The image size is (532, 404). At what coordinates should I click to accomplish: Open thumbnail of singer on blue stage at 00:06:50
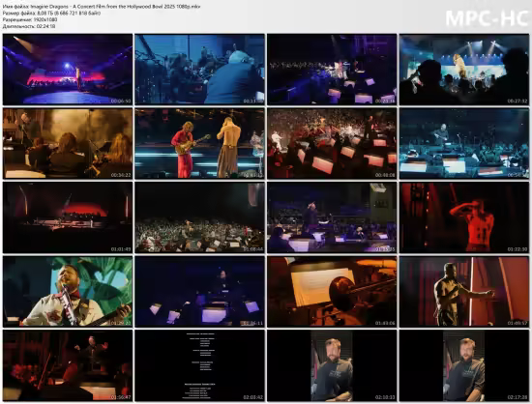click(x=68, y=70)
